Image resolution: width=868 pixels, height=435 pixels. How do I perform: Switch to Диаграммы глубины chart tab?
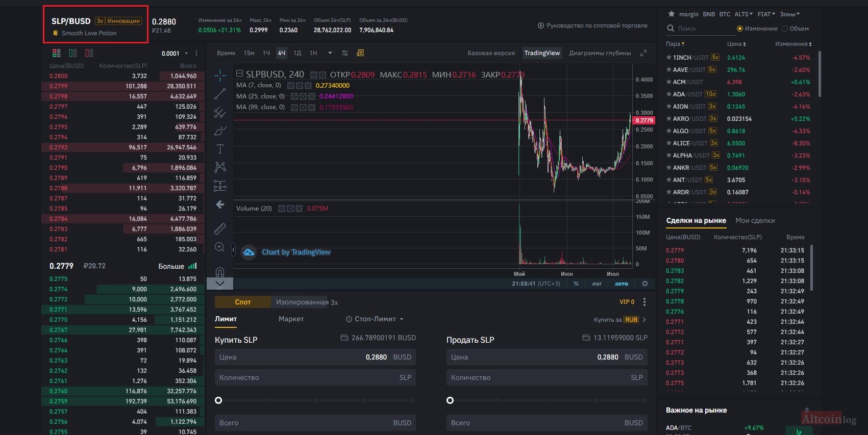click(600, 53)
